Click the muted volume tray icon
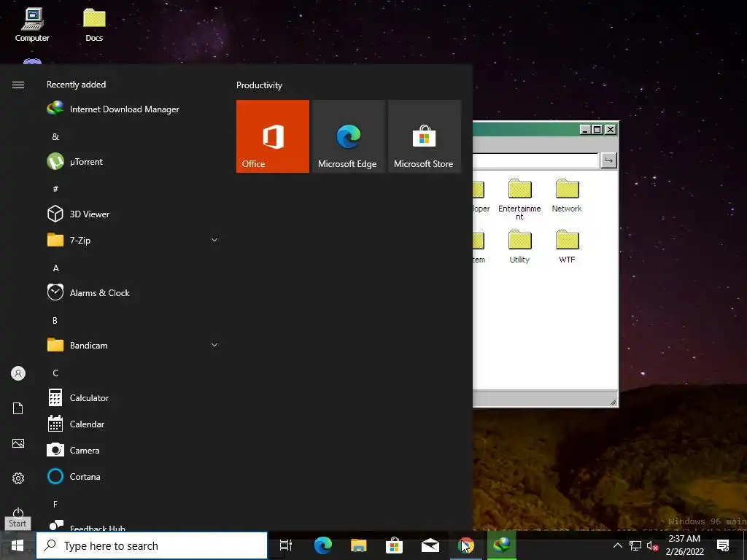This screenshot has width=747, height=560. (653, 545)
